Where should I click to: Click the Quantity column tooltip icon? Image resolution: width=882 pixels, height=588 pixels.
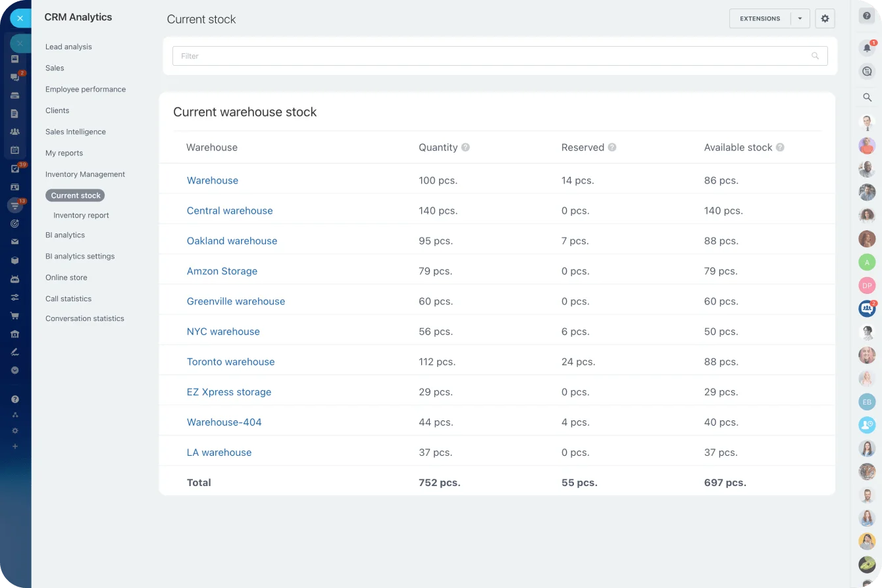(466, 147)
